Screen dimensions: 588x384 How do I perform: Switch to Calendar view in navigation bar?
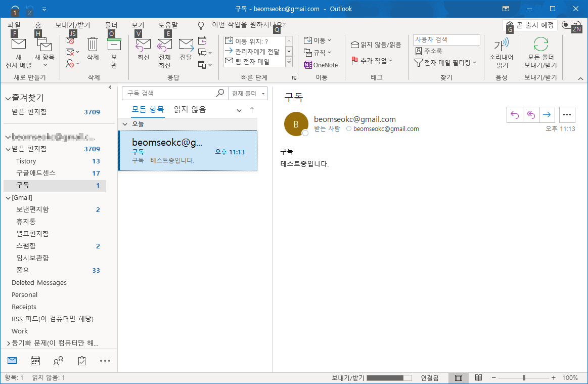coord(35,361)
